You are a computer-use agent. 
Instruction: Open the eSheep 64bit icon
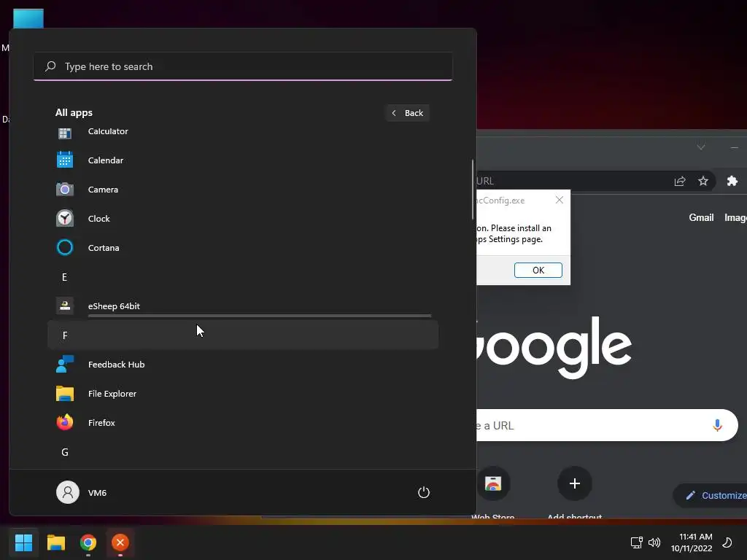(x=65, y=306)
